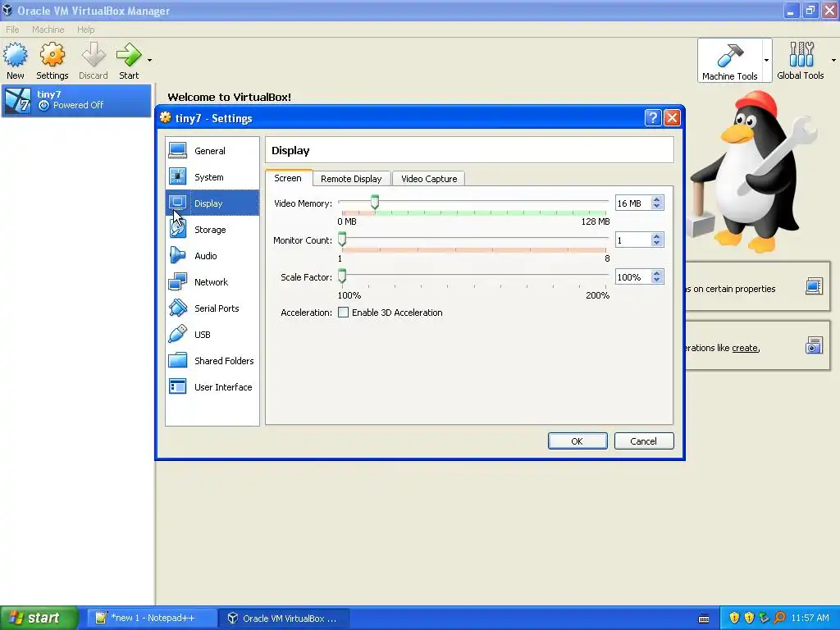Open the Machine menu
This screenshot has width=840, height=630.
click(48, 30)
